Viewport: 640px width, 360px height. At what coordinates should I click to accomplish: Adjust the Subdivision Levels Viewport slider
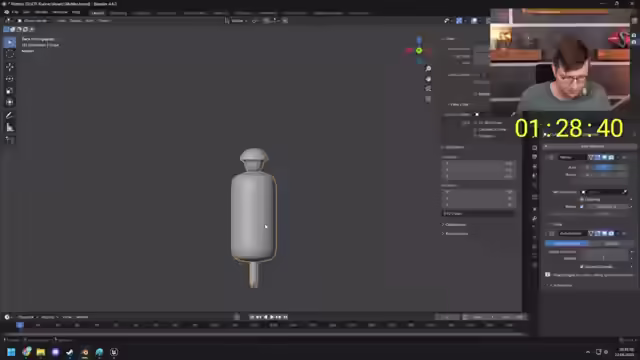coord(604,252)
